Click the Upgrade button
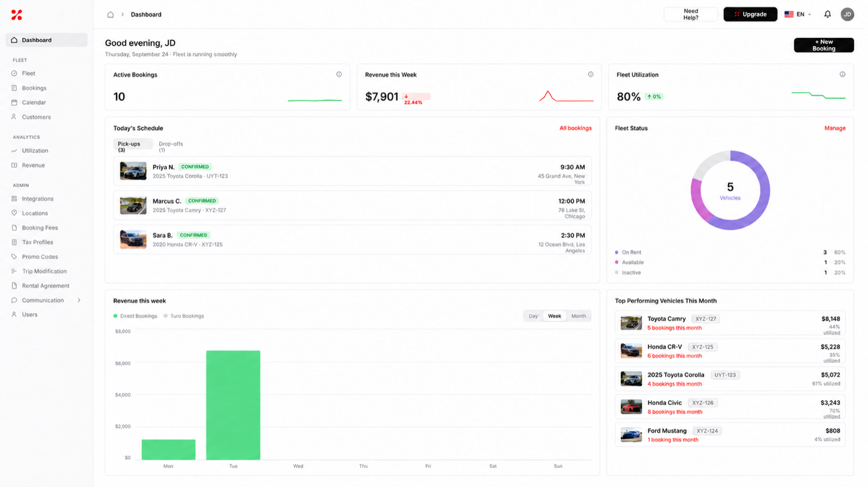868x487 pixels. coord(750,15)
